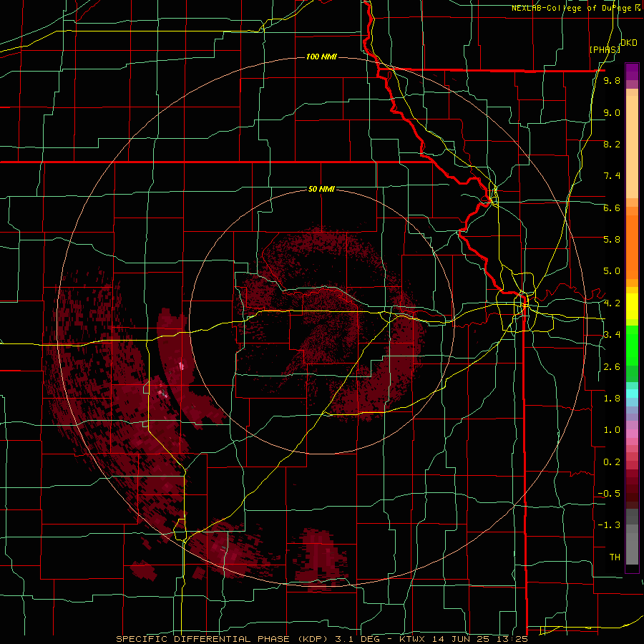The image size is (644, 644).
Task: Click the 5.0 scale value
Action: (612, 271)
